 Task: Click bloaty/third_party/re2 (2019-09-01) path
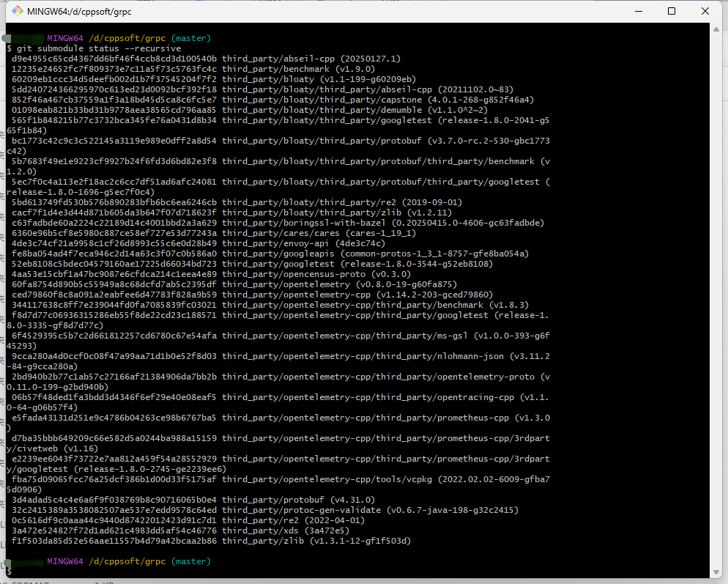click(309, 202)
